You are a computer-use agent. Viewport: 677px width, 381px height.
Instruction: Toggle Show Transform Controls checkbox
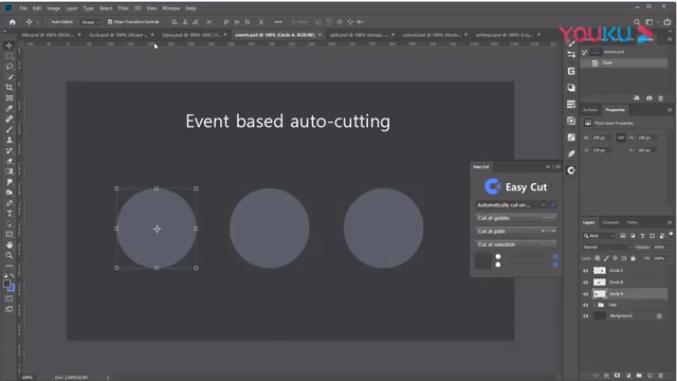pyautogui.click(x=110, y=22)
